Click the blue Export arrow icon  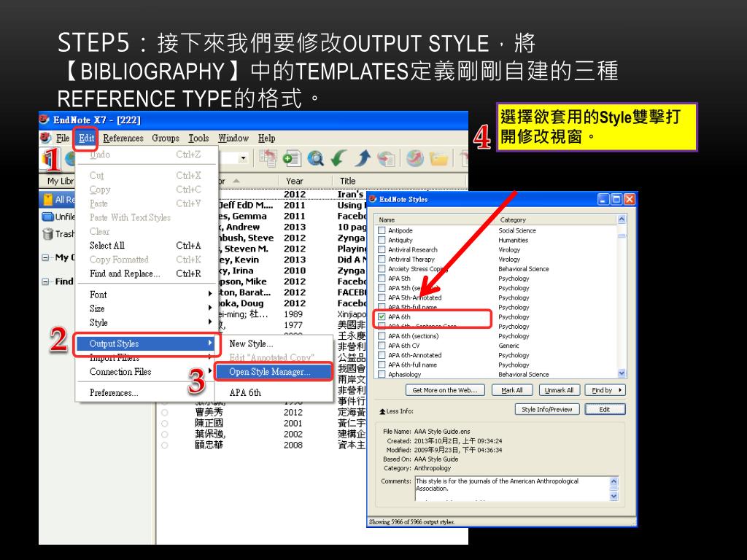click(x=363, y=158)
